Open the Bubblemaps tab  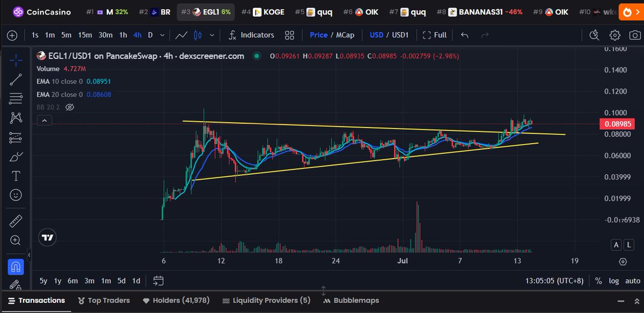(x=352, y=301)
